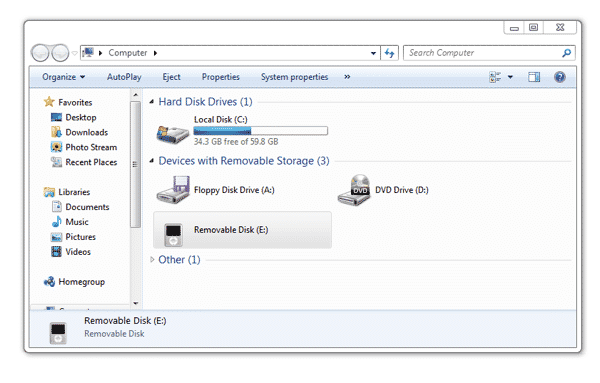Collapse the Hard Disk Drives group

(x=152, y=102)
